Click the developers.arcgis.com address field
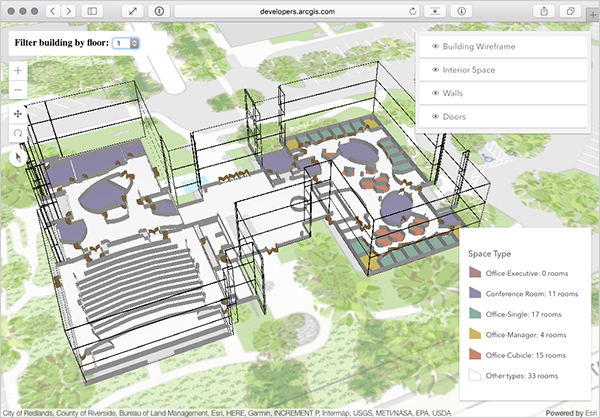 coord(297,11)
